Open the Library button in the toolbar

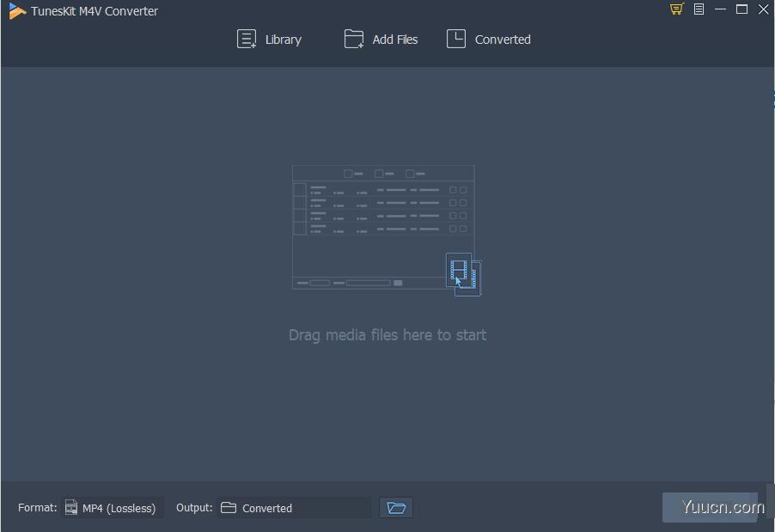[x=269, y=40]
